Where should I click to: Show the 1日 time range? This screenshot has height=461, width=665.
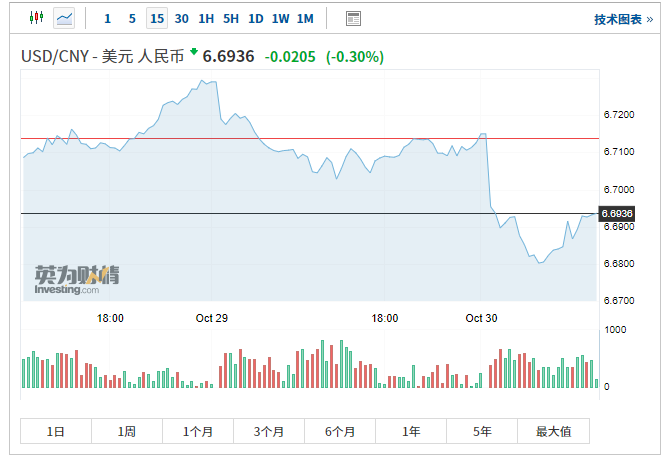[56, 431]
